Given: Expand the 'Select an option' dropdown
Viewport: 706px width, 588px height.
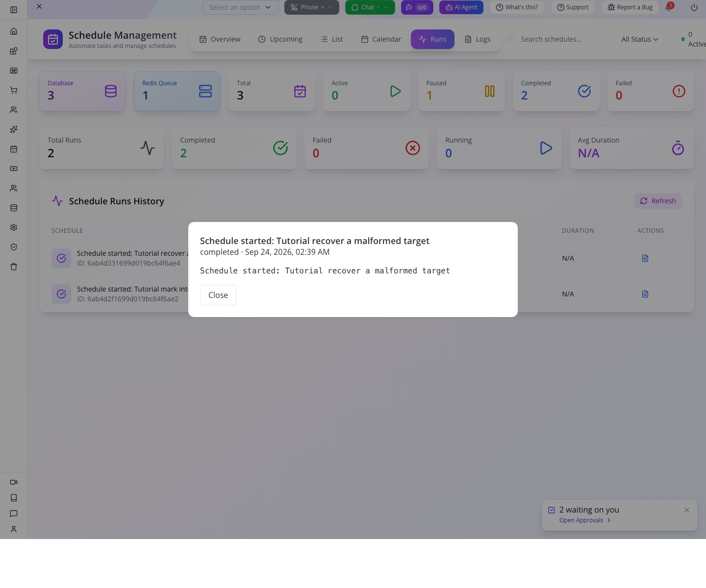Looking at the screenshot, I should [x=241, y=7].
